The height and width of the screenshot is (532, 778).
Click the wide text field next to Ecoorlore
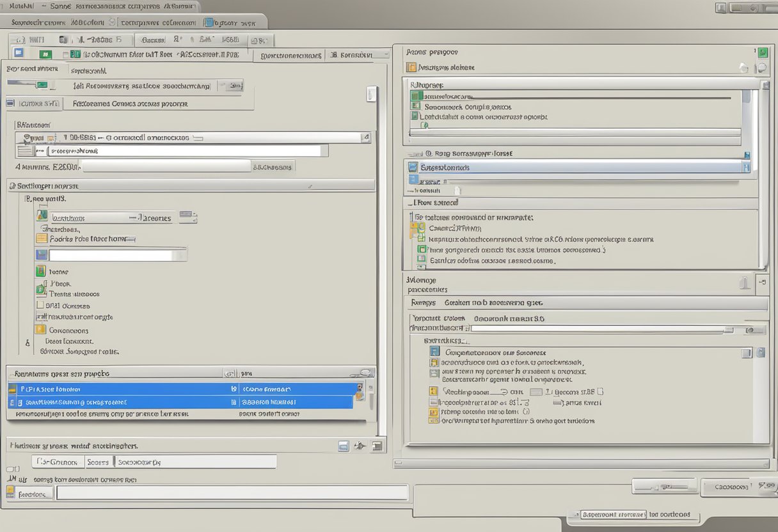pos(232,493)
